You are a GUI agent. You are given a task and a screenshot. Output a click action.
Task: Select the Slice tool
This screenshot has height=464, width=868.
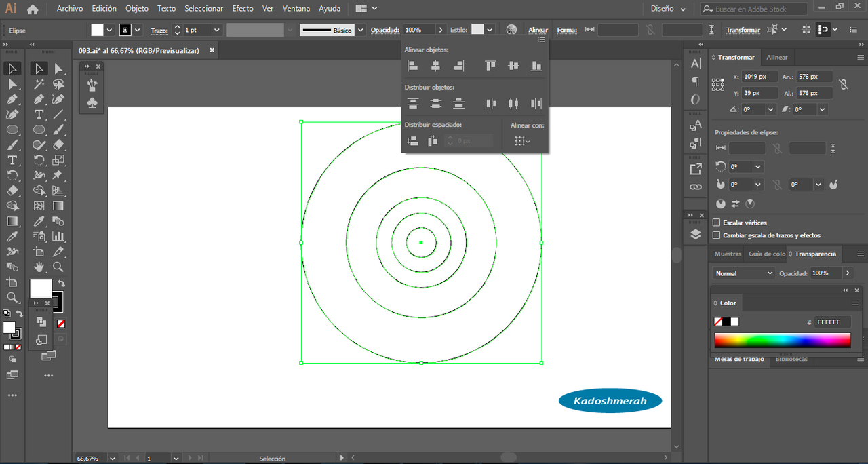coord(59,252)
